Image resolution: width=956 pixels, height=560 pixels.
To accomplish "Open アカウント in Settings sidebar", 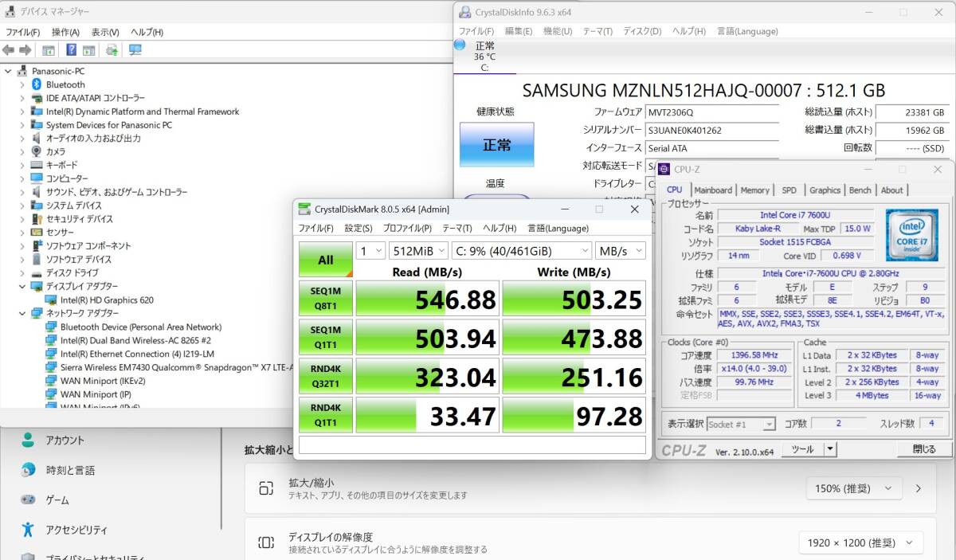I will tap(65, 440).
